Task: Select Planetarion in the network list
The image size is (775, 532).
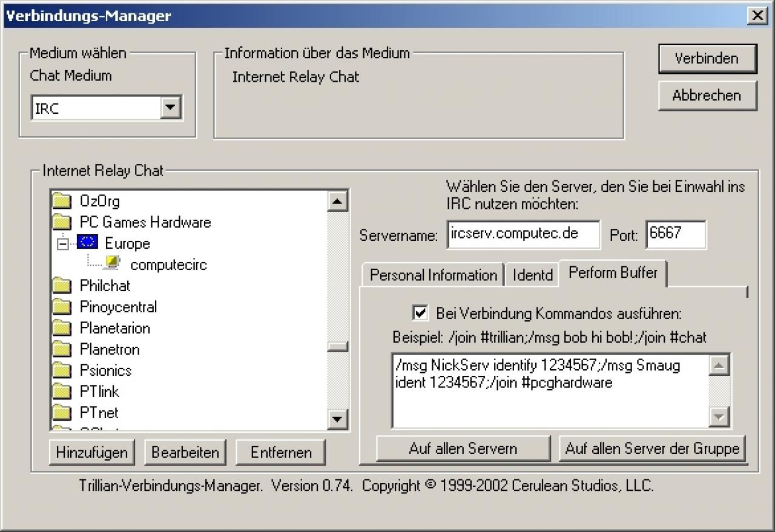Action: click(x=114, y=328)
